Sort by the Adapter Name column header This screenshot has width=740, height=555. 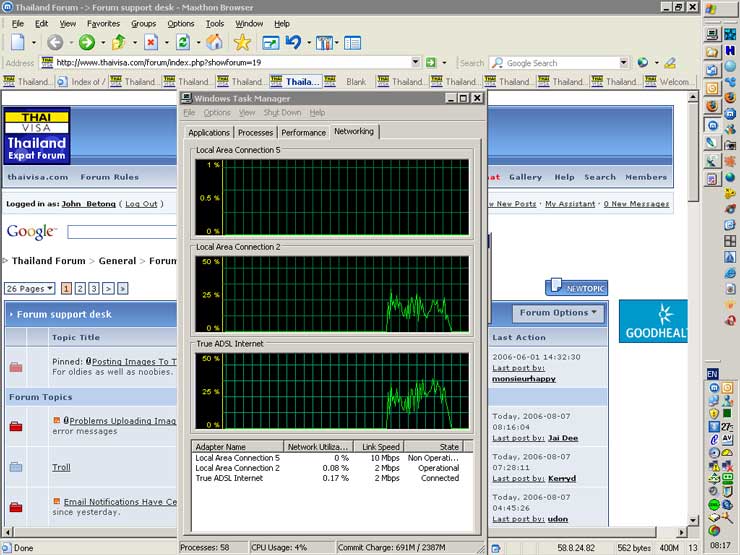237,446
